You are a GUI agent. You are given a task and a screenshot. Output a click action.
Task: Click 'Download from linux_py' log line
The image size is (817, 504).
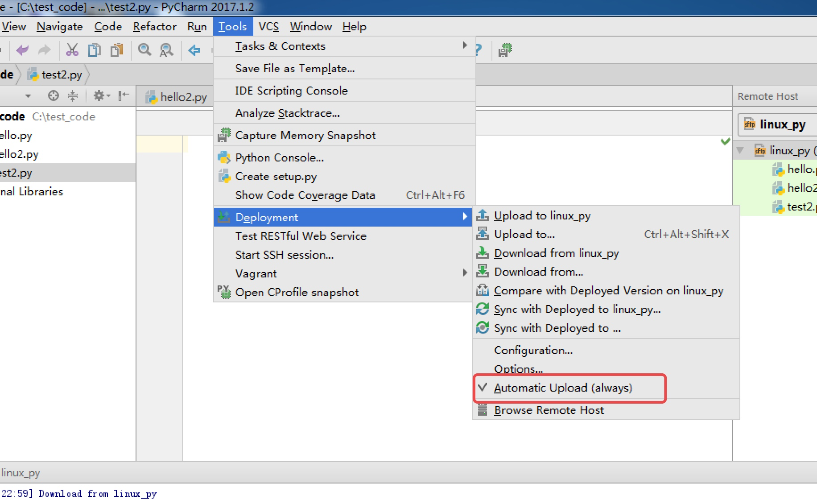pos(98,494)
